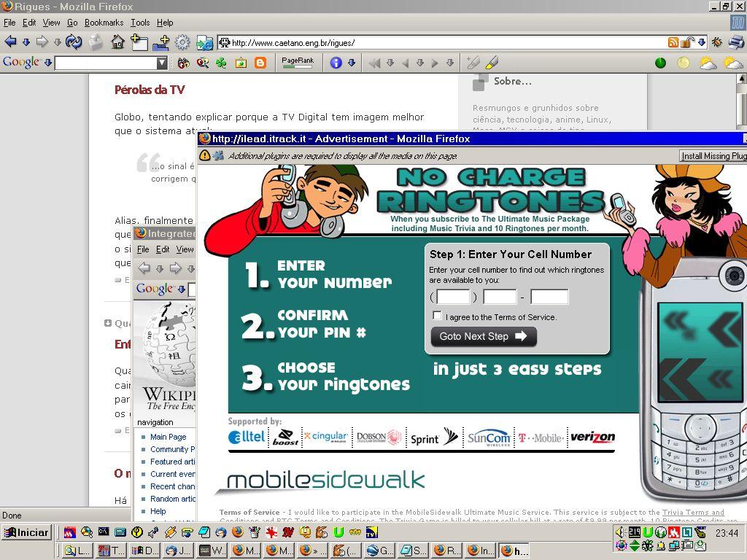Reload the page with the refresh icon
This screenshot has height=560, width=747.
pos(74,42)
